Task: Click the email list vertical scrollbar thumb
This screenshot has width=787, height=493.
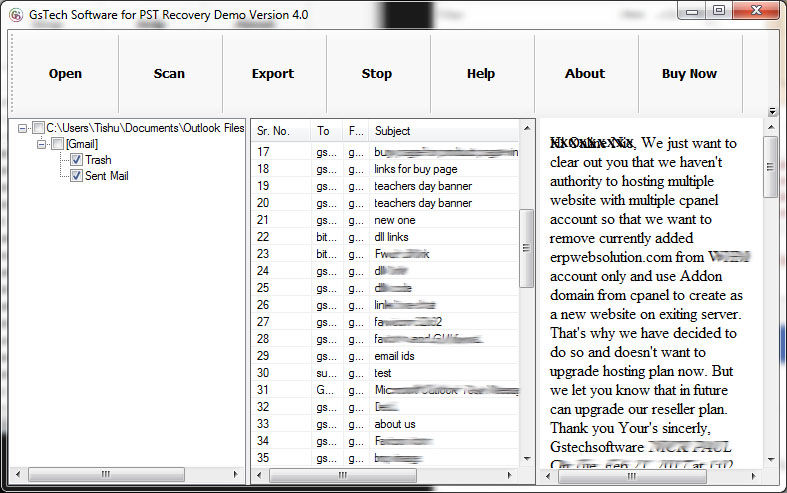Action: 527,248
